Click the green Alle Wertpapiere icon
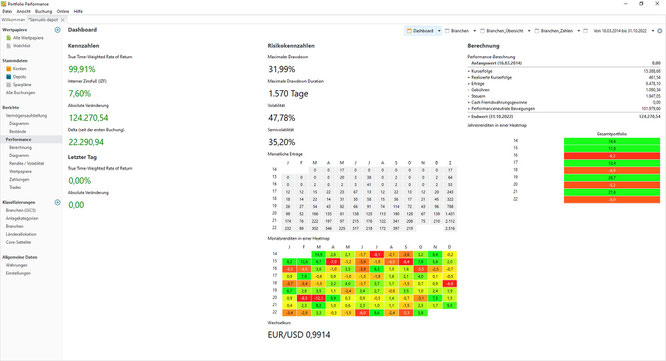Viewport: 666px width, 361px height. [8, 38]
